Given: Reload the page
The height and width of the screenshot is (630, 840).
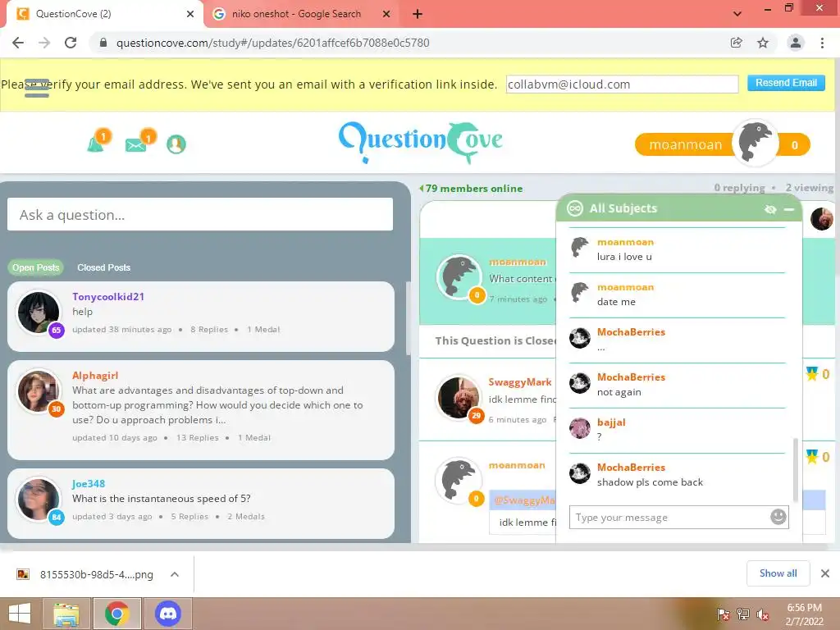Looking at the screenshot, I should point(71,43).
